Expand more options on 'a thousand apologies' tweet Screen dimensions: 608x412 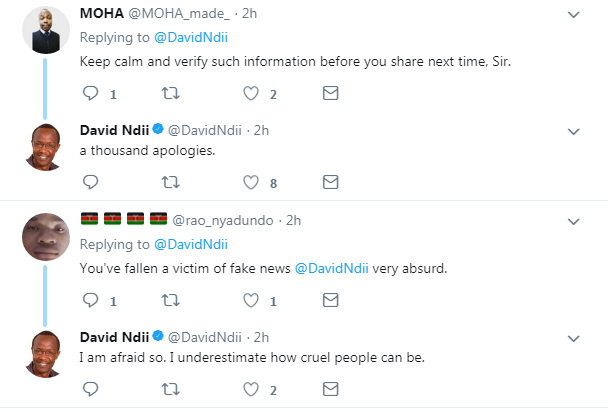(573, 132)
